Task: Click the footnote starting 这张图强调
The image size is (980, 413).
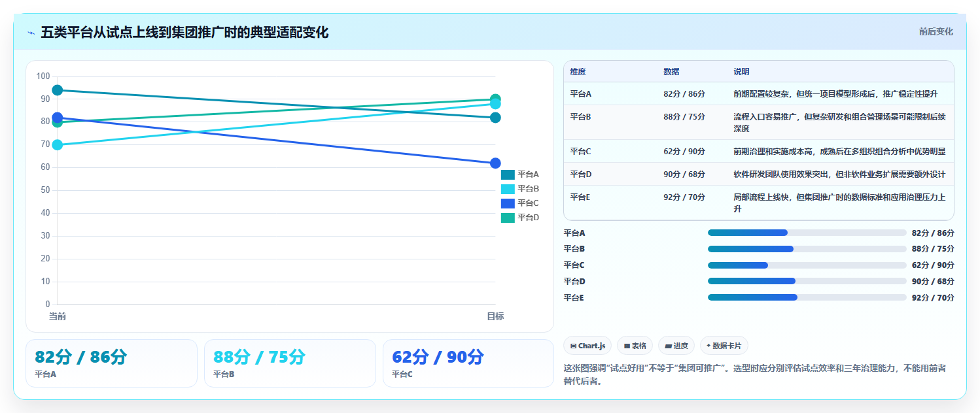Action: [x=755, y=375]
